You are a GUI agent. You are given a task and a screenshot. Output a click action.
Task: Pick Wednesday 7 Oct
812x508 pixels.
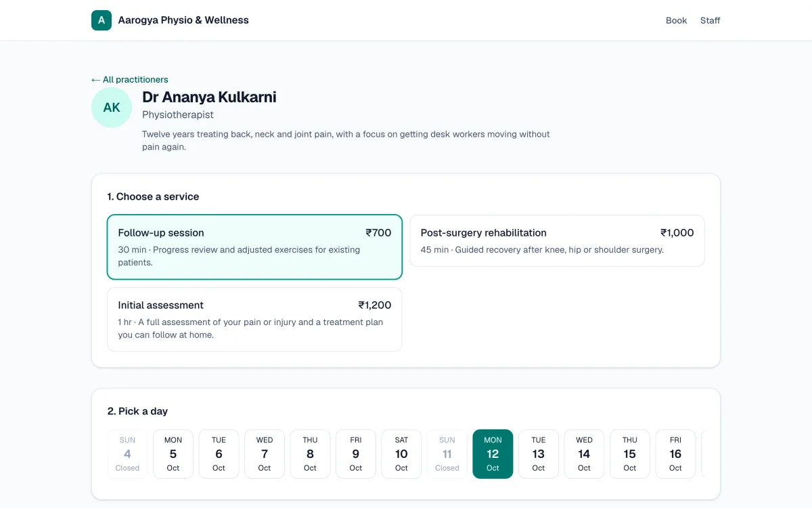tap(265, 454)
